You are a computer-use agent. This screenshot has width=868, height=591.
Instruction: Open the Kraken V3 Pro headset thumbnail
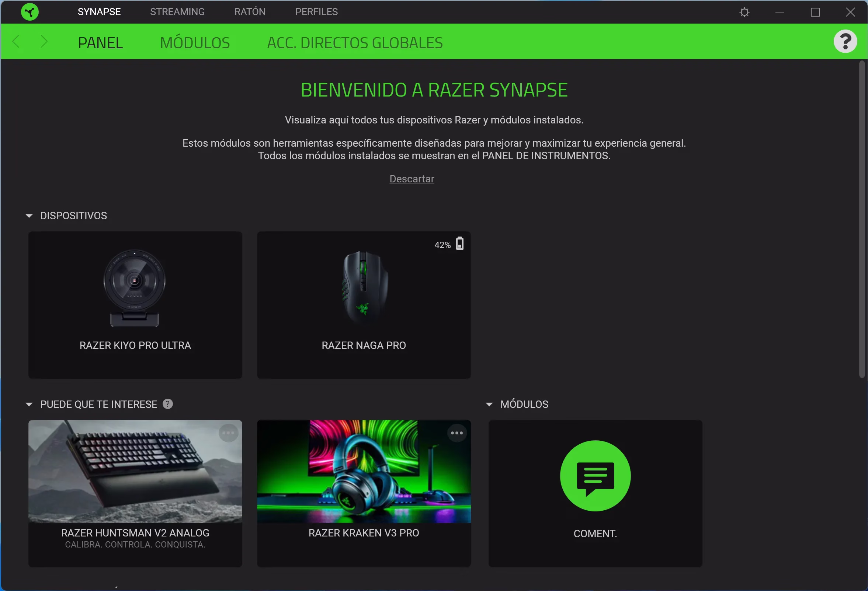(364, 472)
